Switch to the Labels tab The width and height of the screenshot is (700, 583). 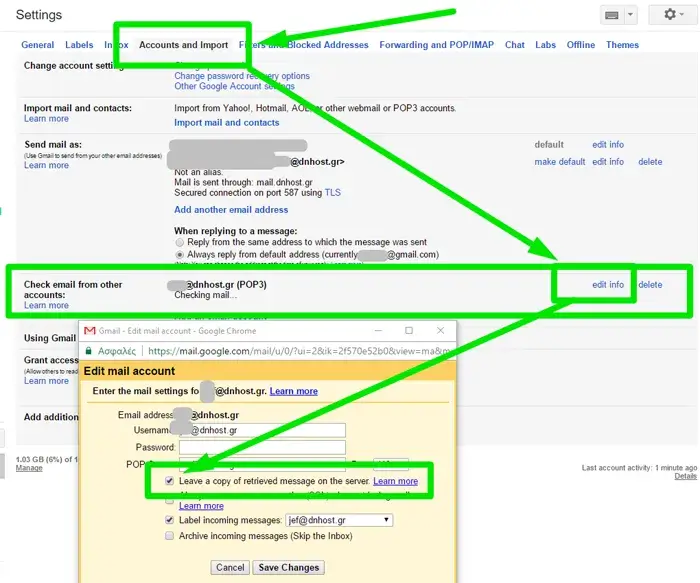click(79, 45)
